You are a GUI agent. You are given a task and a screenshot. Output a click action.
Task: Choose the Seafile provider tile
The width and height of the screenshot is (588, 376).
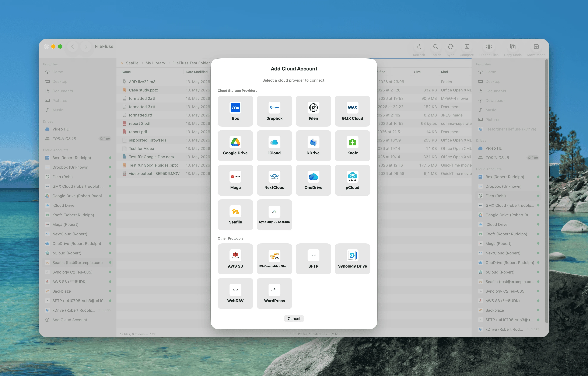tap(235, 215)
